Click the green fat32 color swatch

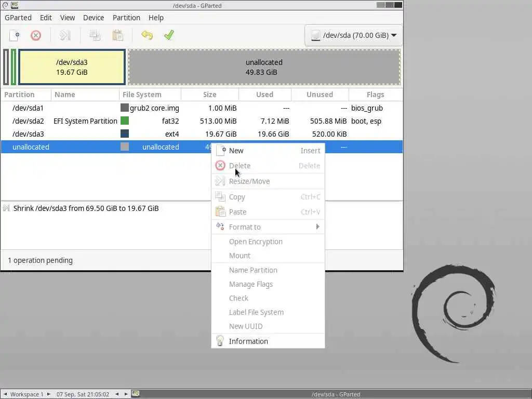click(125, 121)
